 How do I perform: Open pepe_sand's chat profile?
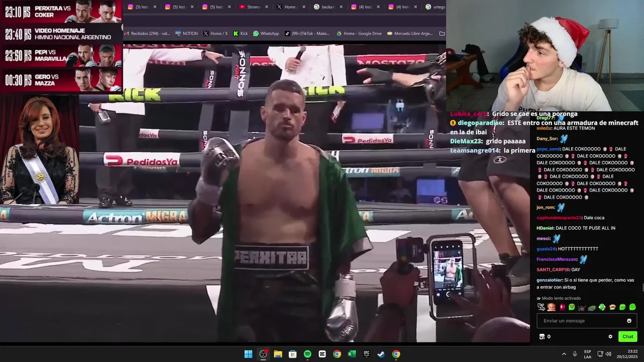(548, 149)
